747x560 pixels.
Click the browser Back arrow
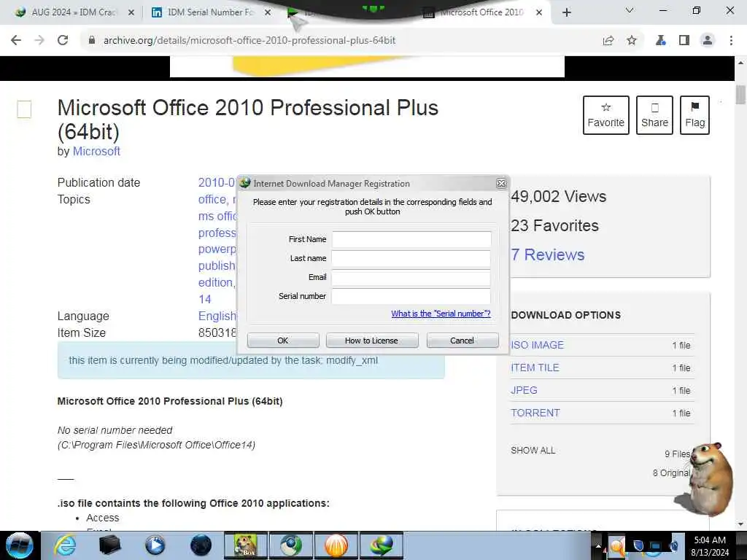(x=16, y=41)
